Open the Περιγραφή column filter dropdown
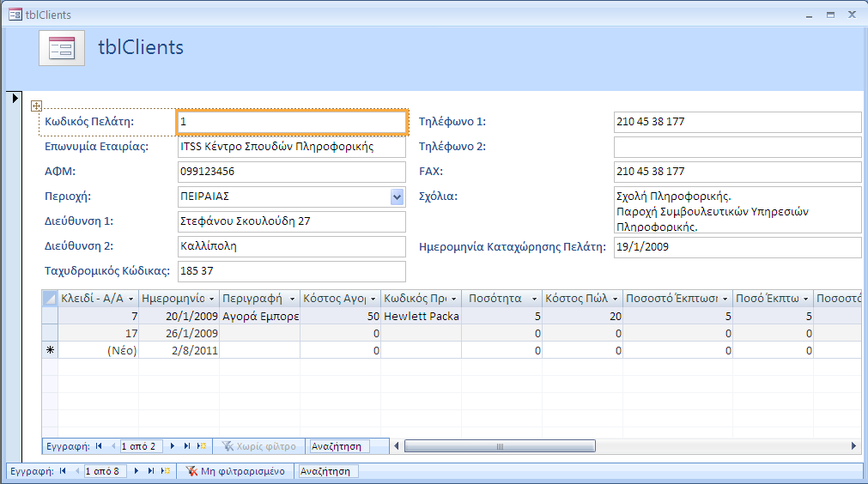The height and width of the screenshot is (484, 868). point(293,299)
